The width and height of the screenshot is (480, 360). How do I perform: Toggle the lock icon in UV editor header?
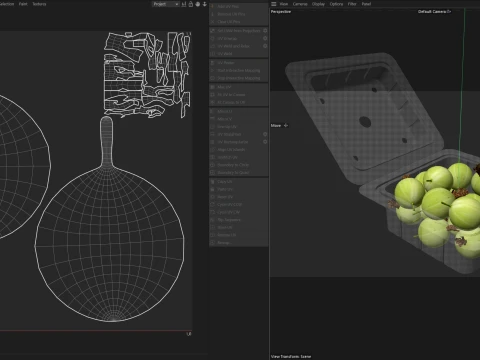pyautogui.click(x=191, y=4)
